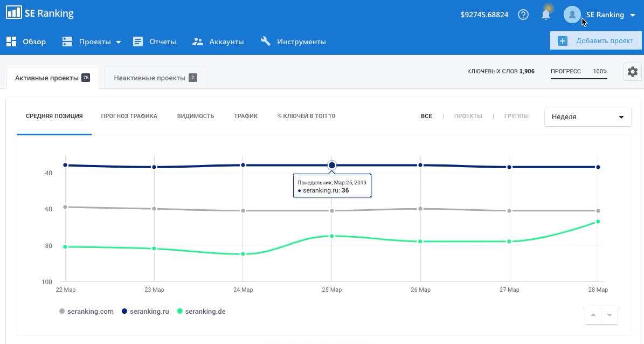This screenshot has width=644, height=344.
Task: Click the highlighted 25 Мар seranking.ru data point
Action: click(332, 165)
